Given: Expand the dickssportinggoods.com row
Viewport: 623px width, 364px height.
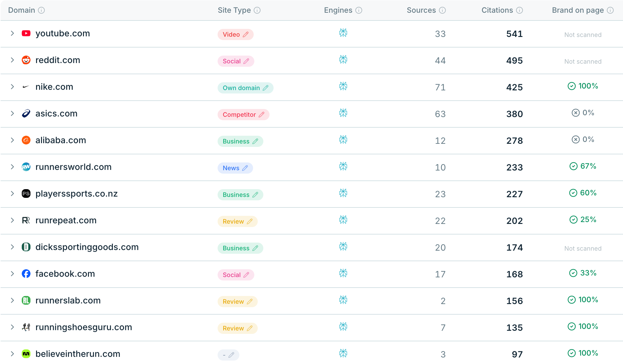Looking at the screenshot, I should tap(12, 247).
